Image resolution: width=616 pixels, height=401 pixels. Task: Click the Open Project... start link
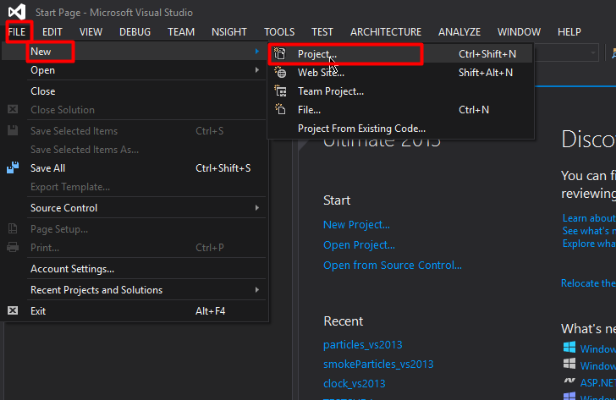click(x=359, y=245)
